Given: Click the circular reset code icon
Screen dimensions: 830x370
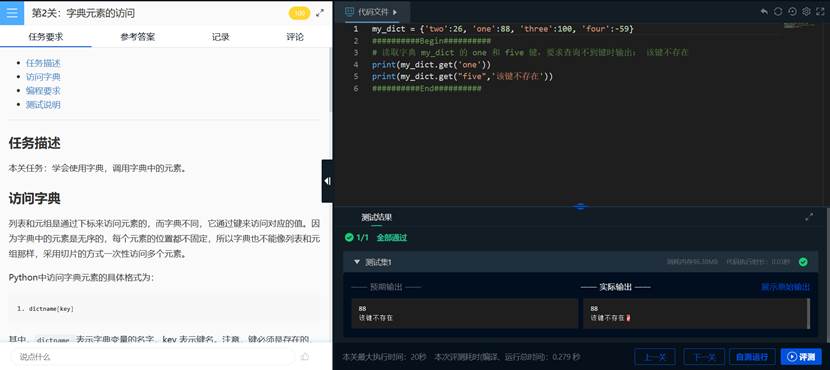Looking at the screenshot, I should coord(778,12).
